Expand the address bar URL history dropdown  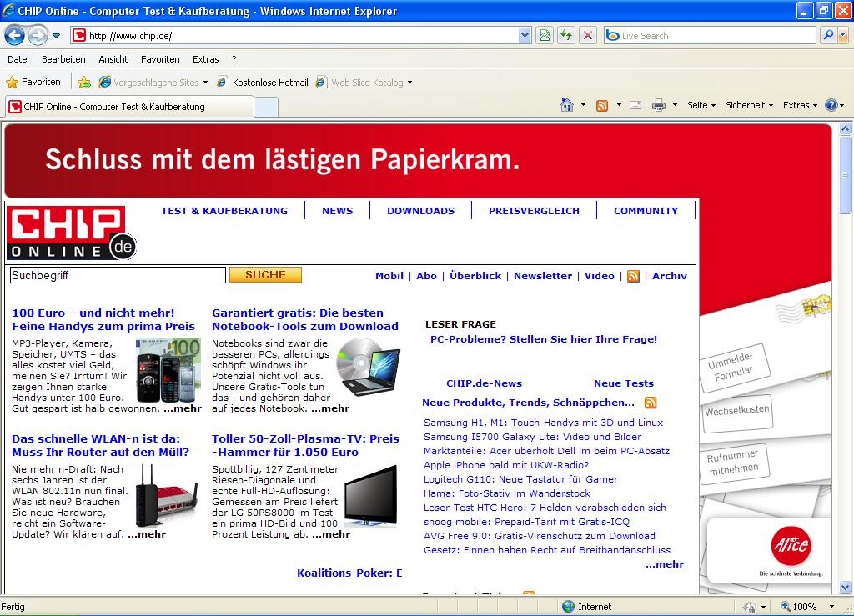click(525, 36)
